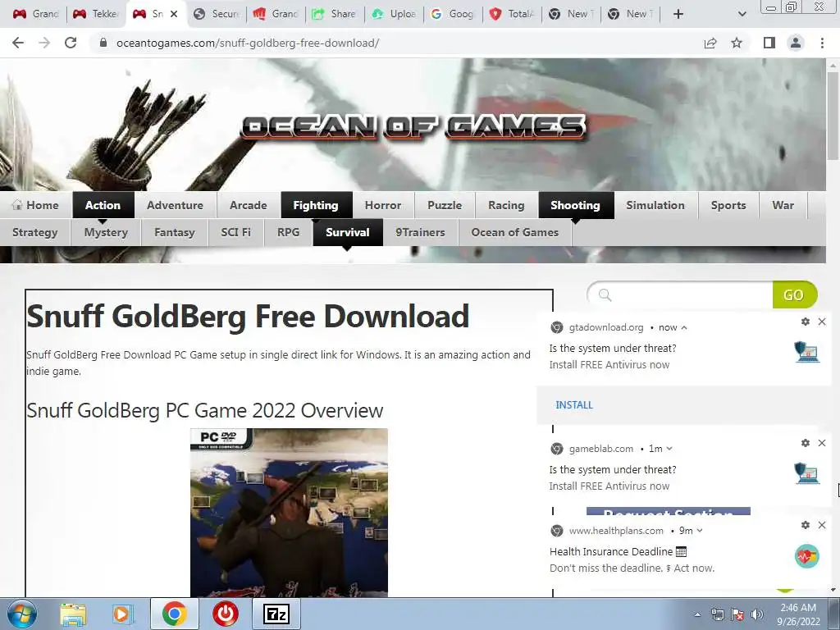Screen dimensions: 840x630
Task: Open a new browser tab
Action: point(678,14)
